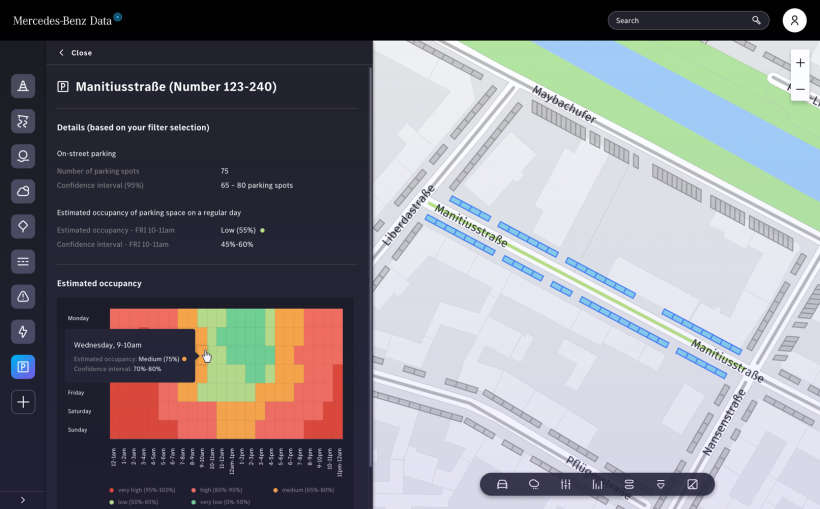Select the stacked layers toolbar icon
The image size is (820, 509).
coord(629,484)
